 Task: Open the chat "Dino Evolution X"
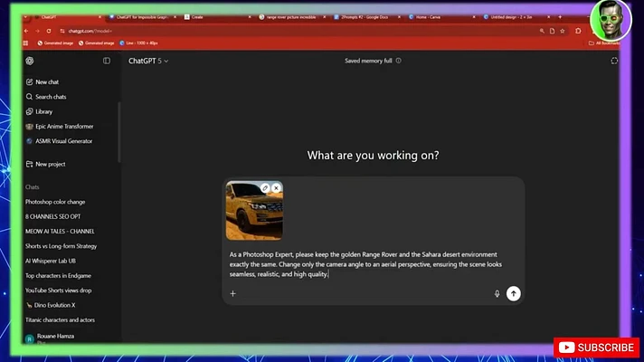[x=51, y=305]
